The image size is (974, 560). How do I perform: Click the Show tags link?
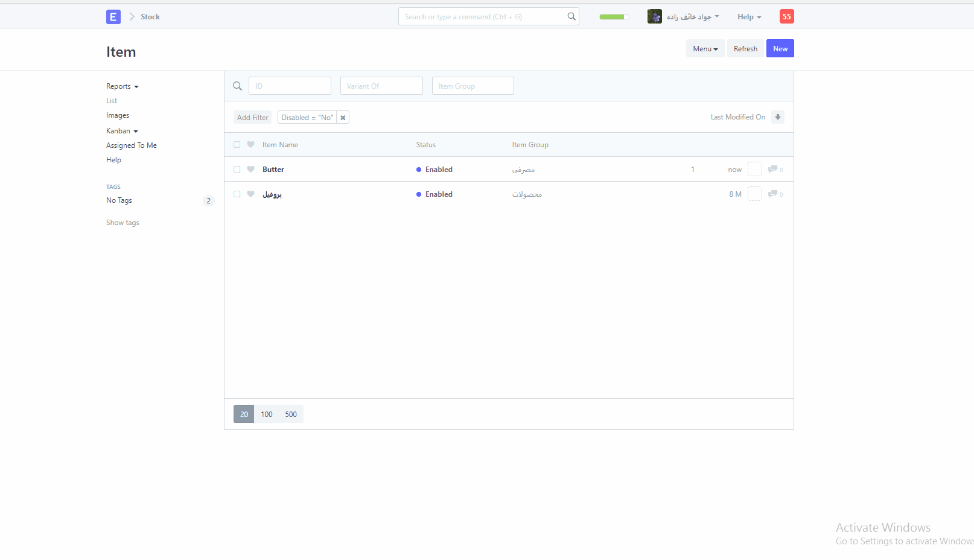pos(123,223)
